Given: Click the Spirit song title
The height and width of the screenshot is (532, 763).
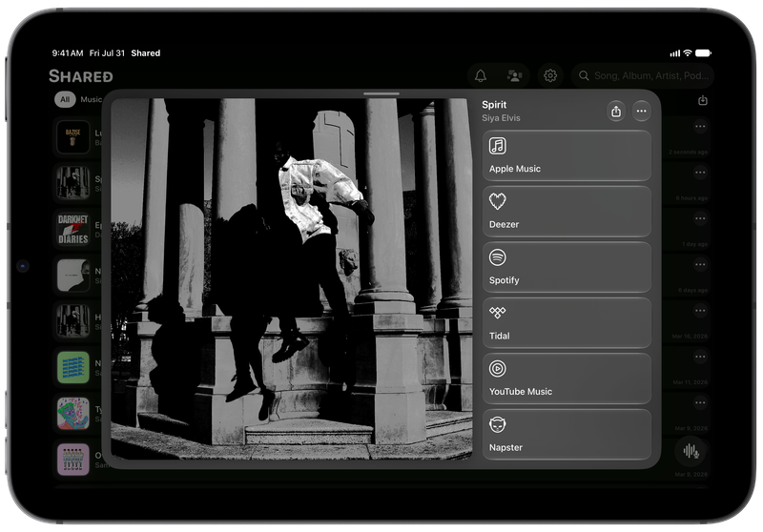Looking at the screenshot, I should coord(494,105).
